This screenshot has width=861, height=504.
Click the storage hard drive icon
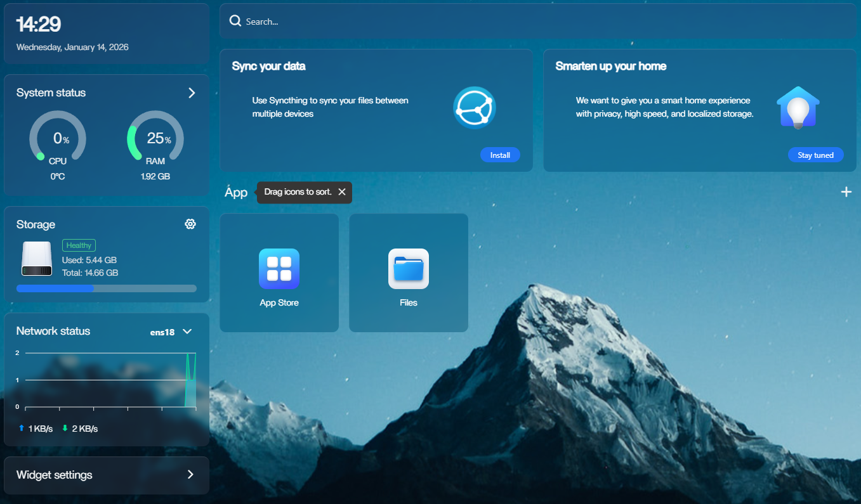click(37, 259)
